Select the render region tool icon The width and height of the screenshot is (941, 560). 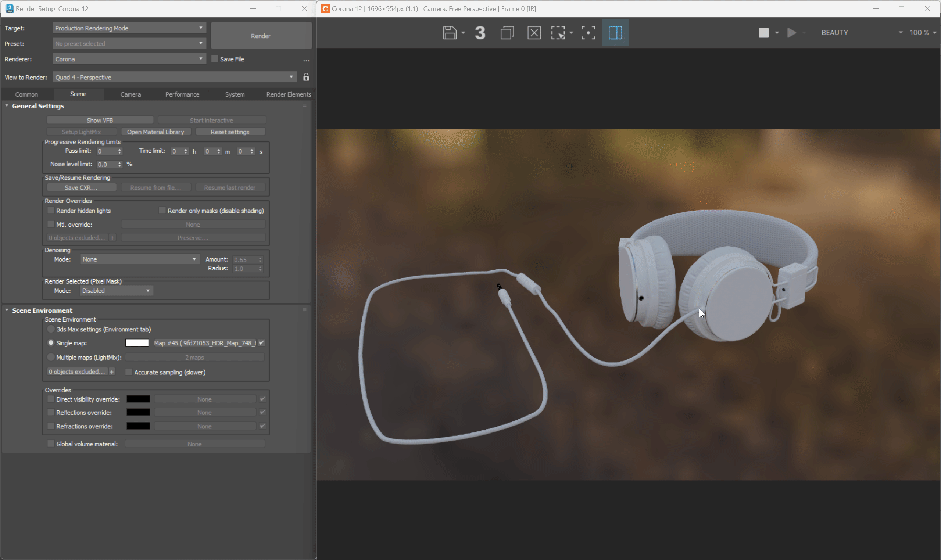(x=558, y=33)
